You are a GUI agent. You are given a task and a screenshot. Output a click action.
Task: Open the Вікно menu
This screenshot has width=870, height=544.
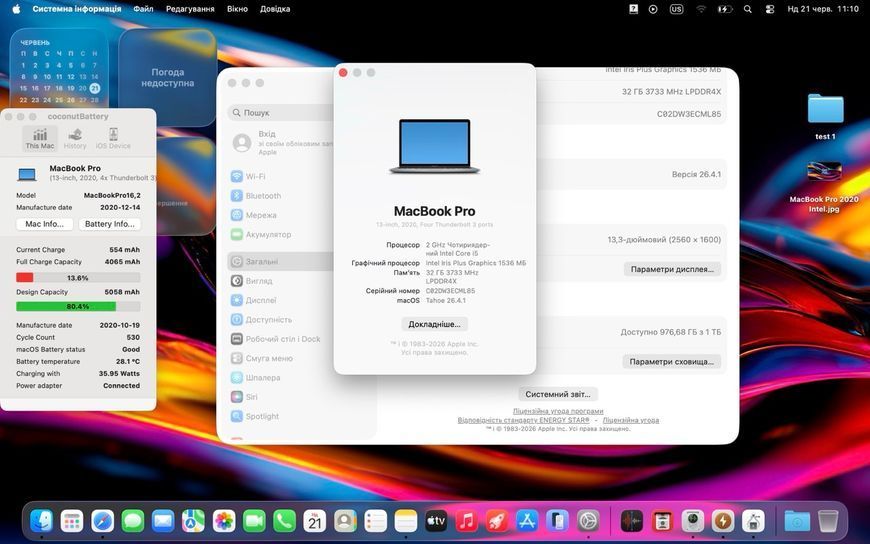[x=237, y=9]
